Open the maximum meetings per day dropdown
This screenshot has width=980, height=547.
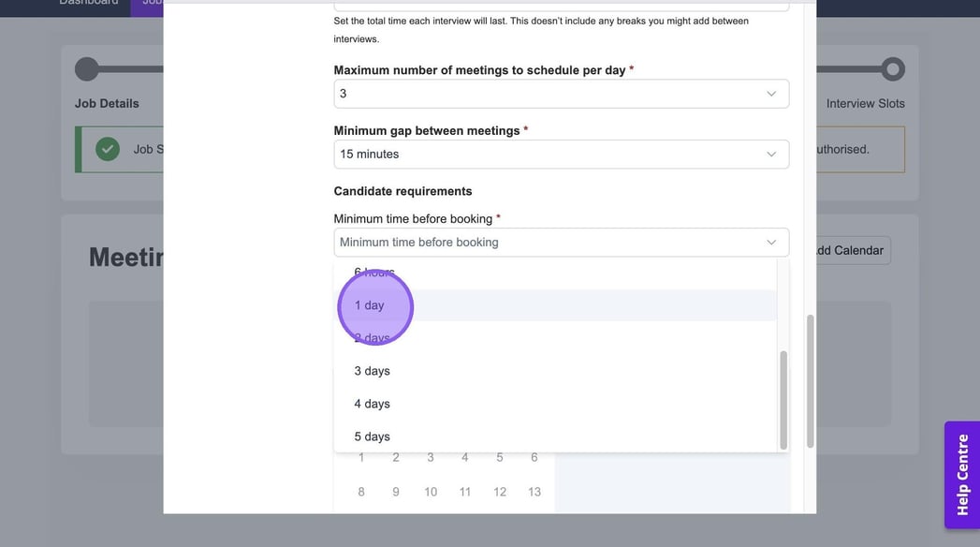click(561, 94)
